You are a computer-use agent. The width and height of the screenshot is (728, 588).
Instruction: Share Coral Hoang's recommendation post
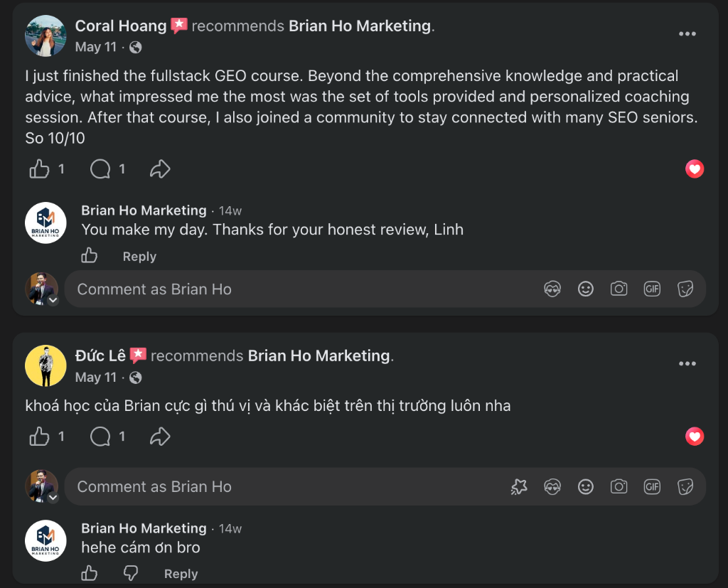click(160, 169)
